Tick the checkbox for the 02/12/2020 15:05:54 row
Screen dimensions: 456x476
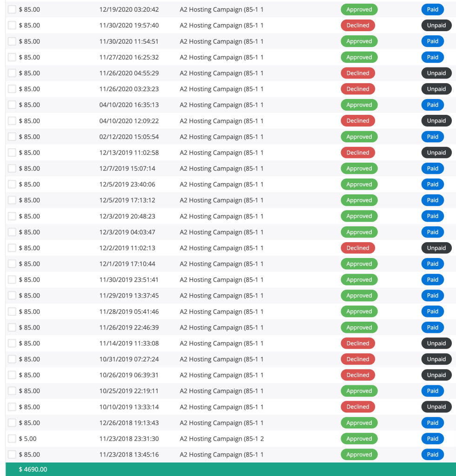coord(12,137)
